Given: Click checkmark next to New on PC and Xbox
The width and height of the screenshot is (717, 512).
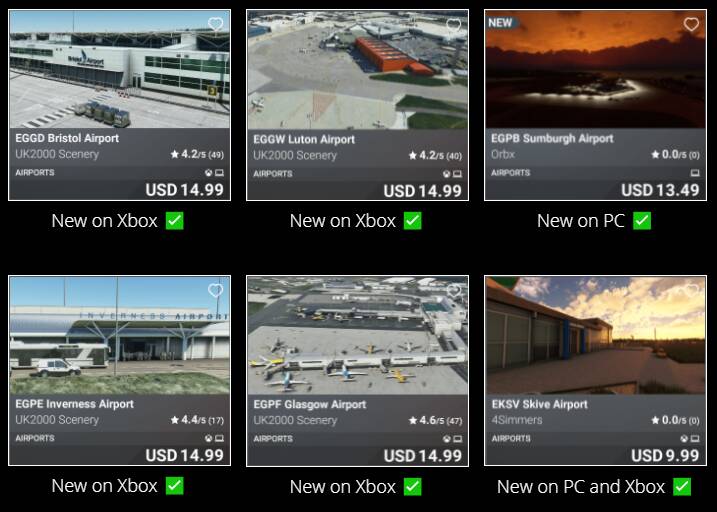Looking at the screenshot, I should pyautogui.click(x=682, y=486).
